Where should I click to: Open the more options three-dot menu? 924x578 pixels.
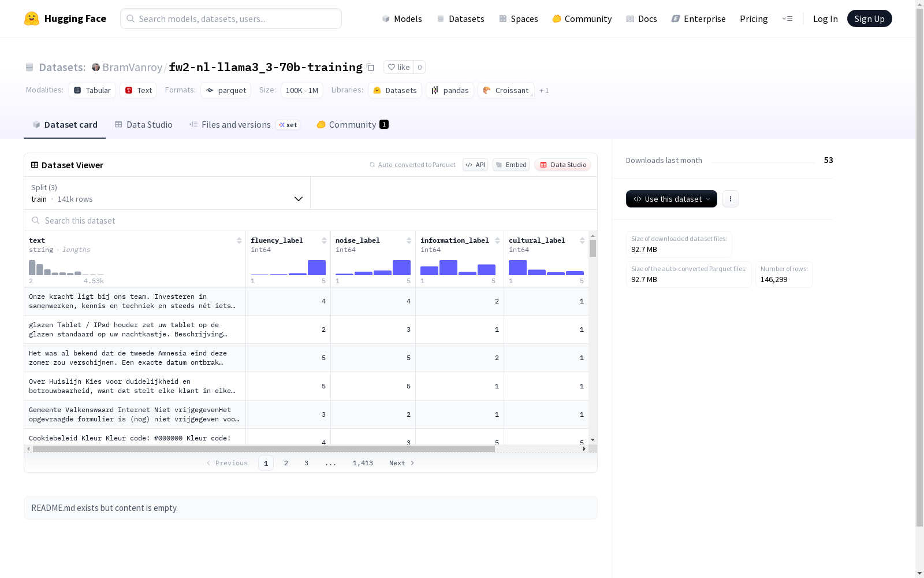[x=731, y=199]
